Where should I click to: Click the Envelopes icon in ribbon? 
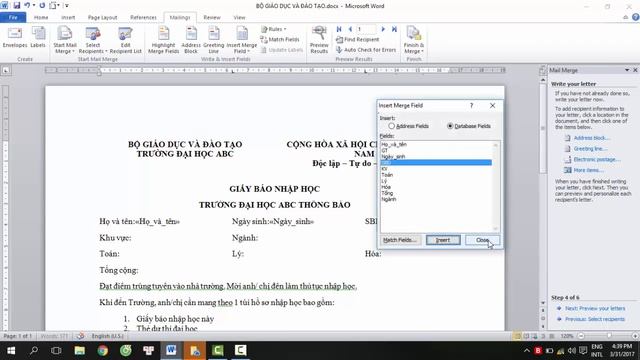tap(15, 38)
